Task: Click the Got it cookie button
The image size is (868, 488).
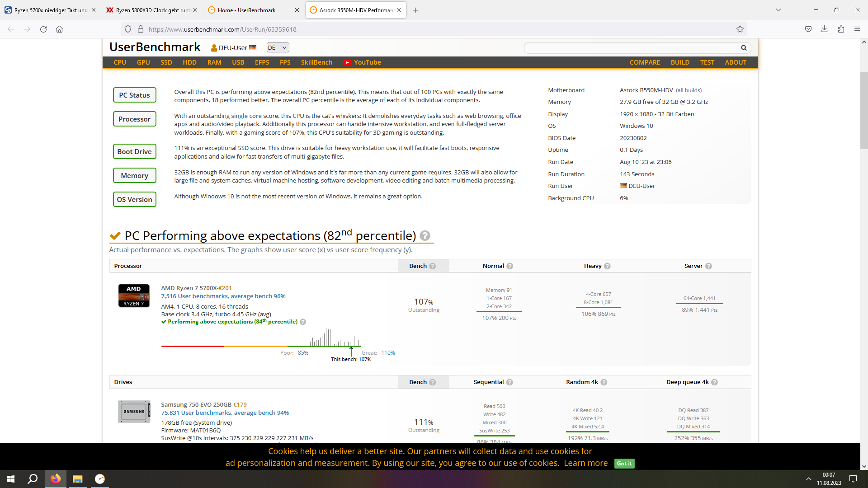Action: tap(624, 464)
